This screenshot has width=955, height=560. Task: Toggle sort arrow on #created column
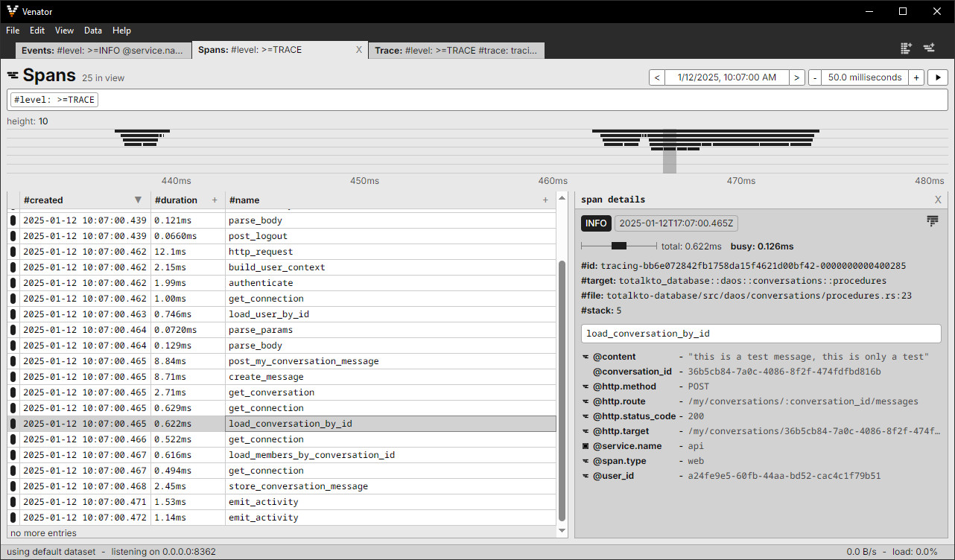point(138,200)
